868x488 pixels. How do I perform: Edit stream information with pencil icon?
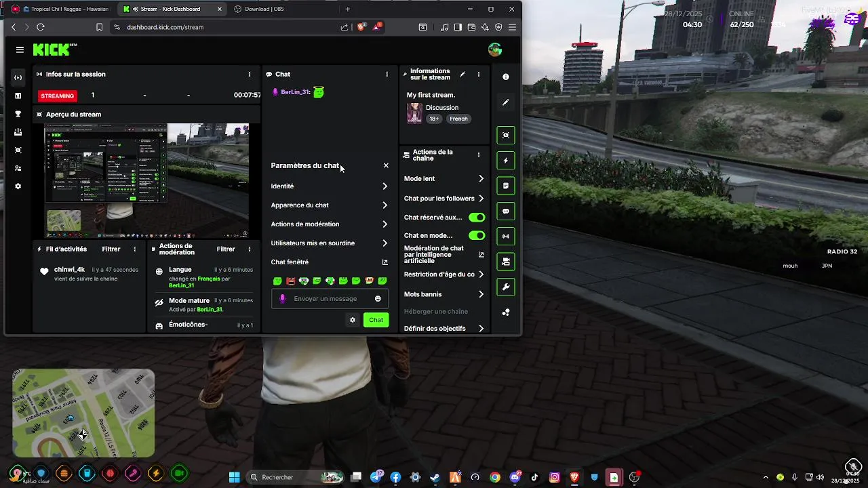tap(462, 74)
